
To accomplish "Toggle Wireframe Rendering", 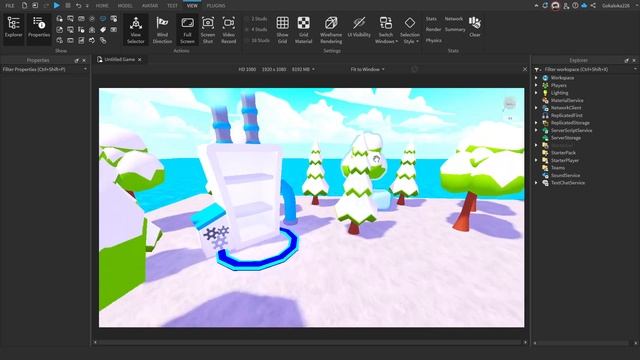I will click(x=331, y=29).
